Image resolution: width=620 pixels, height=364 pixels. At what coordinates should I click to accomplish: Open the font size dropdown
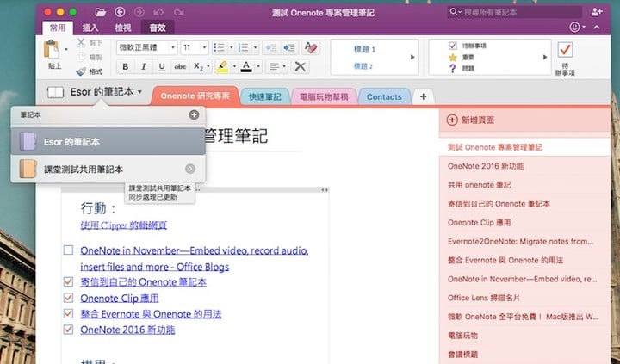click(194, 47)
